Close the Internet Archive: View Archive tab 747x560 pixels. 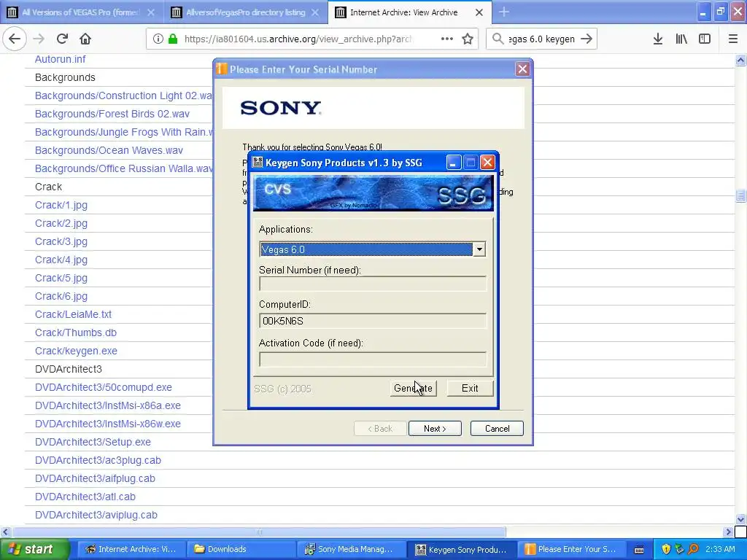click(479, 12)
